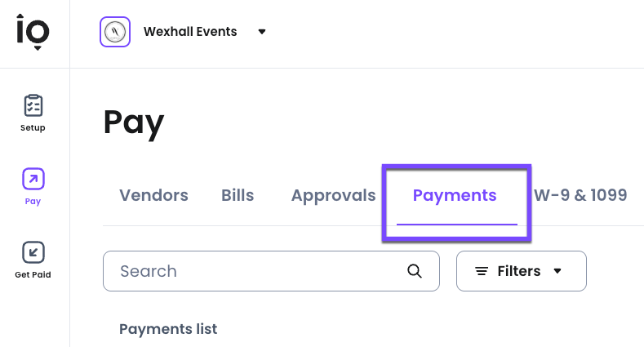Click the Wexhall Events company name
This screenshot has height=347, width=644.
pyautogui.click(x=190, y=33)
